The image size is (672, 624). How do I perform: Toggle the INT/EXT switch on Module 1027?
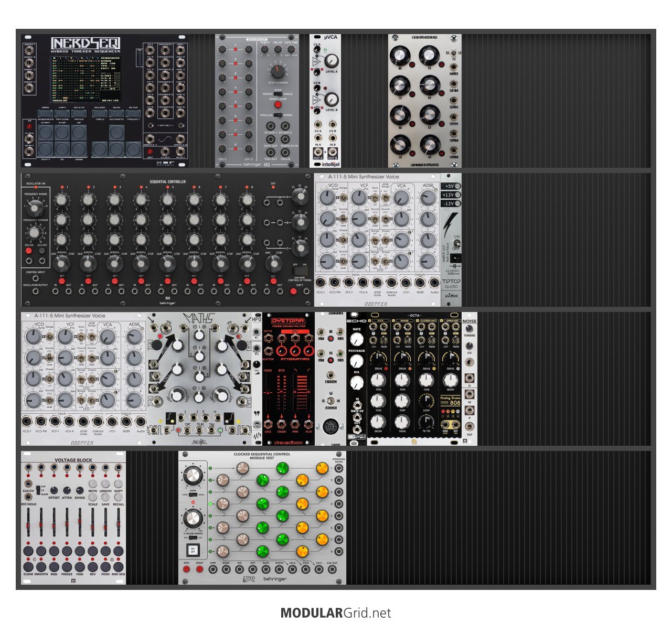click(193, 537)
